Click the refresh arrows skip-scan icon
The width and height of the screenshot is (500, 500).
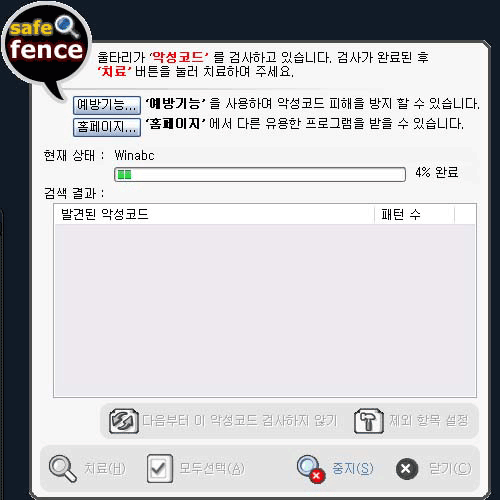[x=124, y=421]
